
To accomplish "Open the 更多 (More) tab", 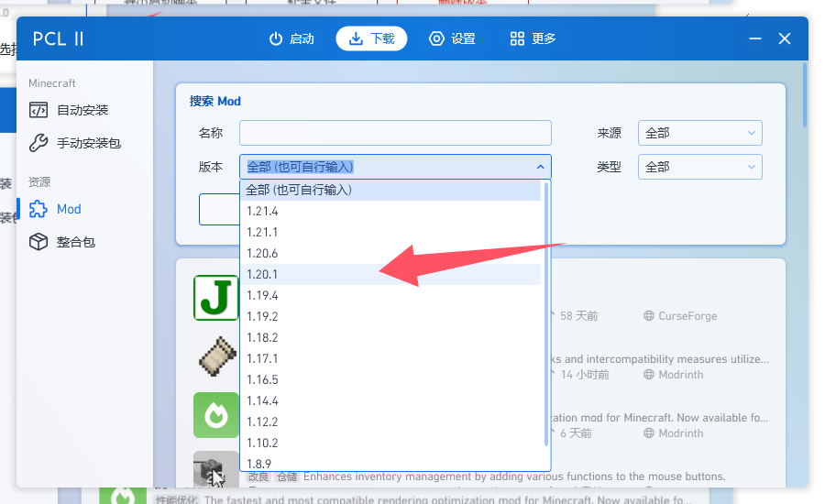I will point(533,38).
